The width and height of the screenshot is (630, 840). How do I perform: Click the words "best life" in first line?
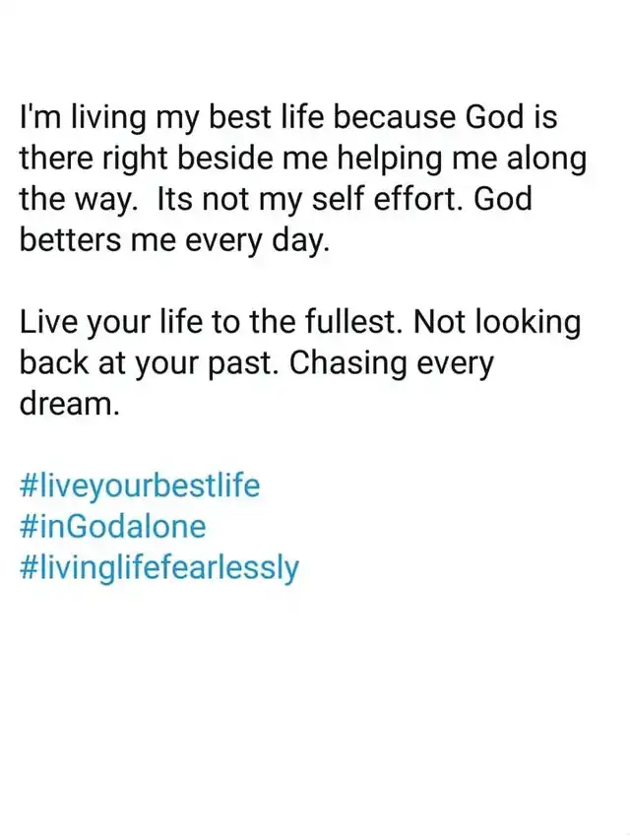coord(266,116)
